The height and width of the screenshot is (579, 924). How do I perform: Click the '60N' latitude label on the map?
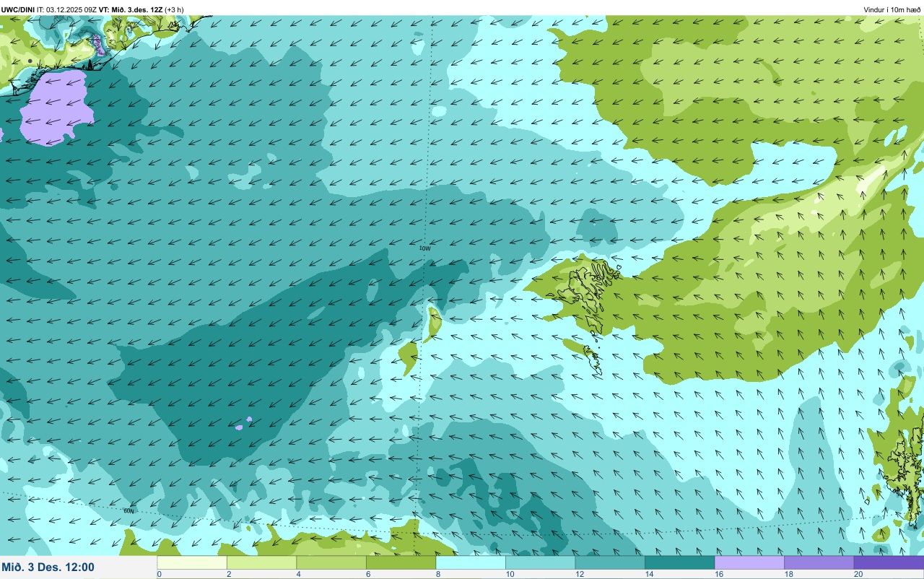129,510
